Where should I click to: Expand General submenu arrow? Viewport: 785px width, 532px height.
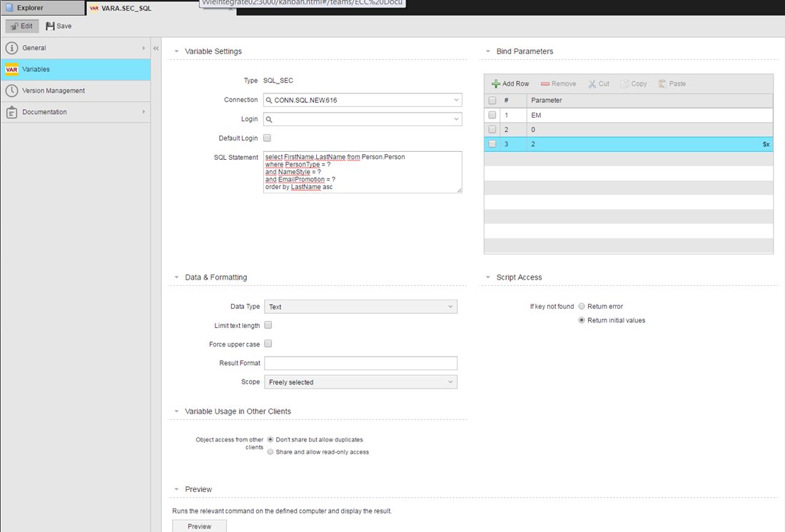[143, 48]
